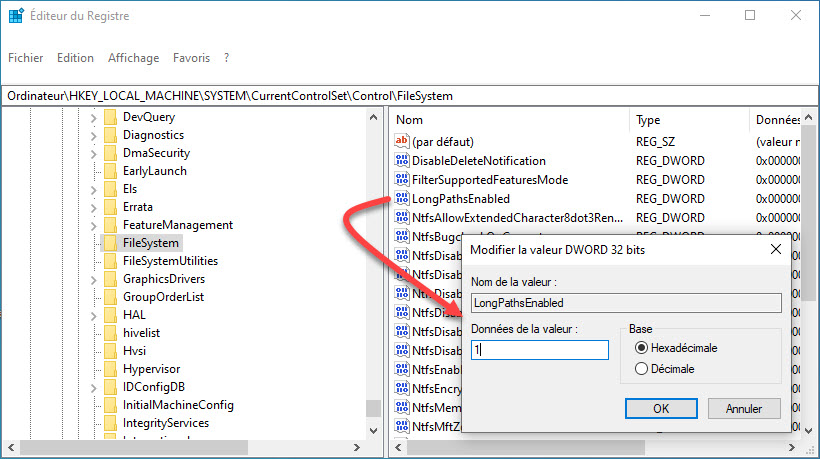Click the FeatureManagement folder icon
820x459 pixels.
pyautogui.click(x=110, y=225)
